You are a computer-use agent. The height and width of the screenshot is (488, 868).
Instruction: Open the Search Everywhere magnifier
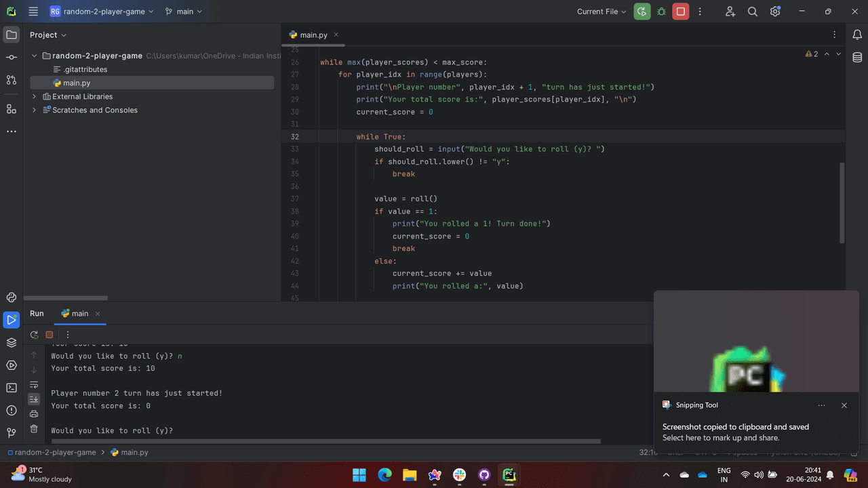tap(752, 12)
